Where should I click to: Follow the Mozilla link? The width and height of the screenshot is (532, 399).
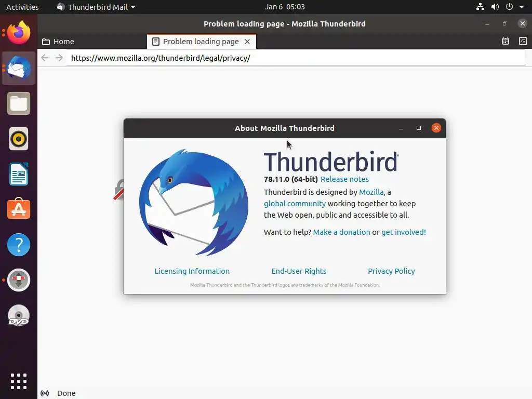coord(371,192)
